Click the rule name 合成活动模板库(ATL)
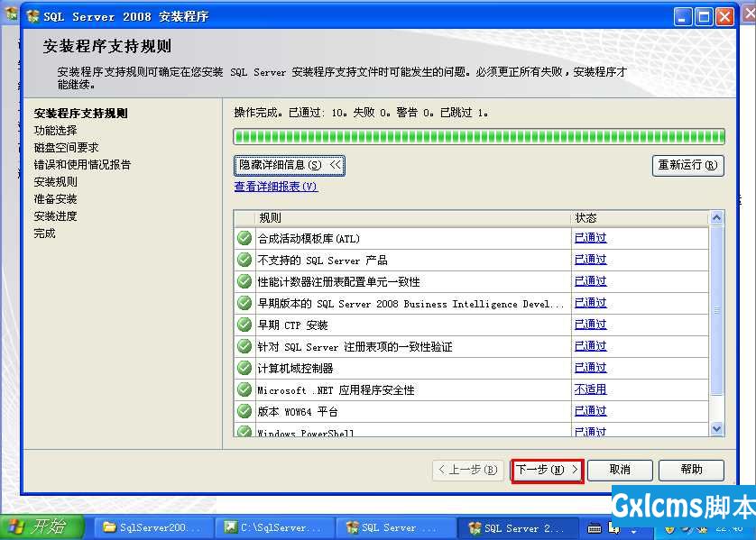Viewport: 756px width, 540px height. (309, 239)
